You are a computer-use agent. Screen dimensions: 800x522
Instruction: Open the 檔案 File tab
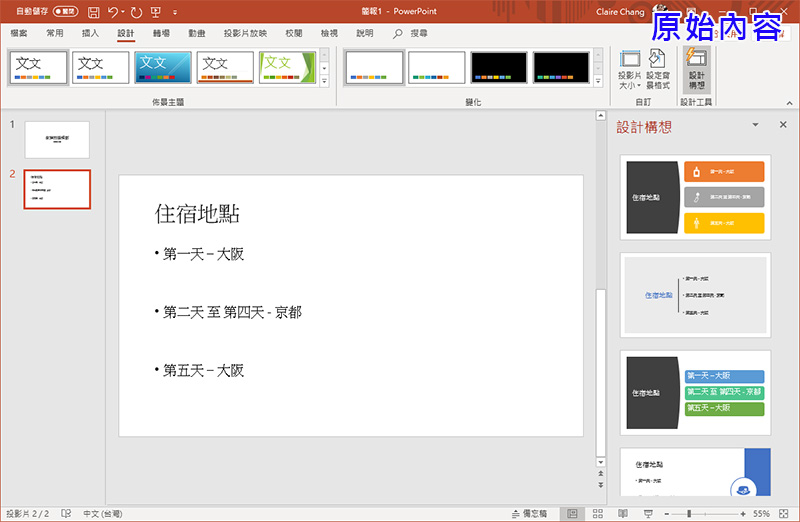point(19,33)
